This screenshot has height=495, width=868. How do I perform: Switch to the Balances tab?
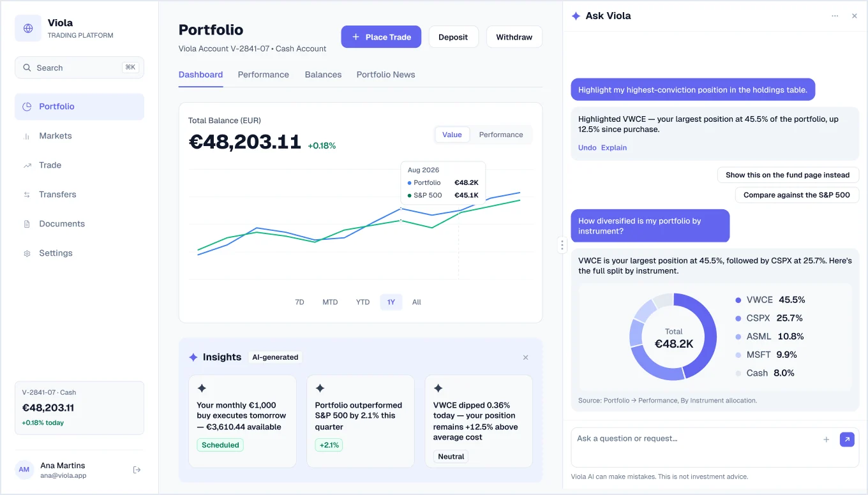[x=324, y=75]
